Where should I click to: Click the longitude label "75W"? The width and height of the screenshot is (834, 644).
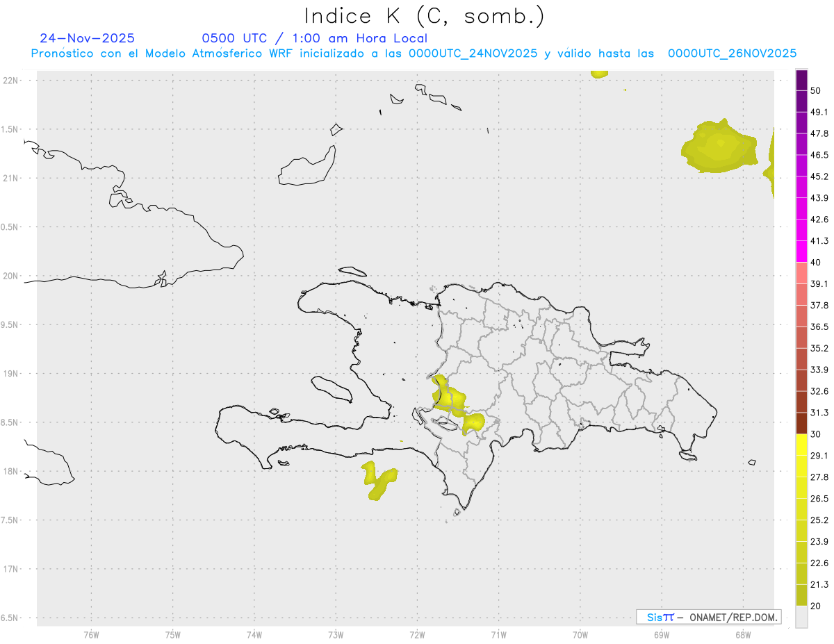(x=172, y=634)
